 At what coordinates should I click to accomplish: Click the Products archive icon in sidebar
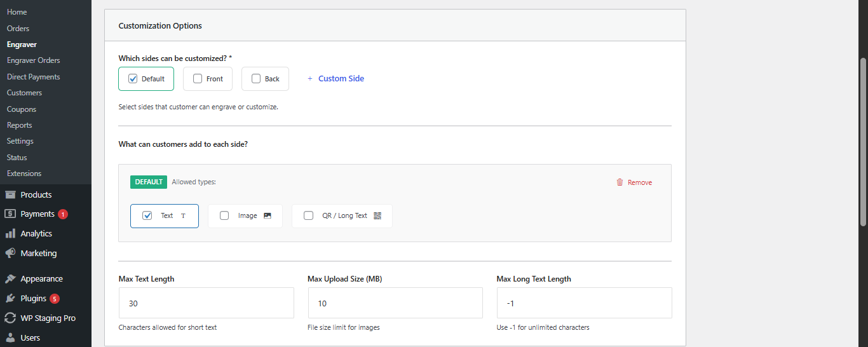(10, 194)
